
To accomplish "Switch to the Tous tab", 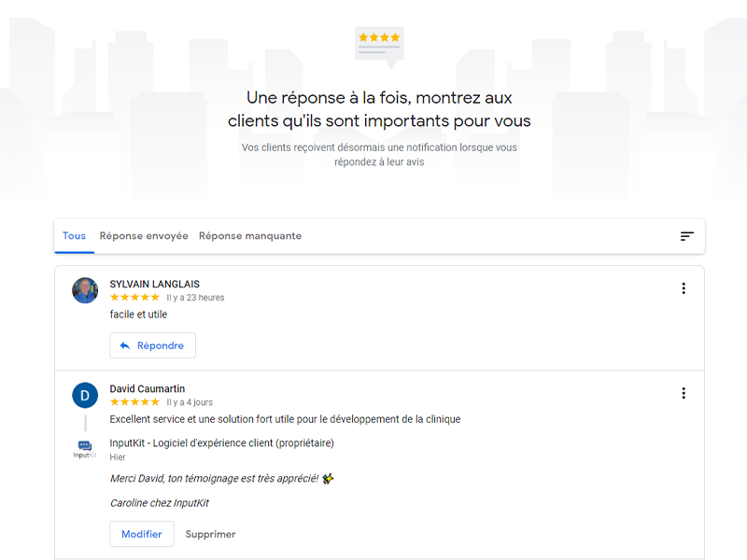I will pyautogui.click(x=75, y=236).
